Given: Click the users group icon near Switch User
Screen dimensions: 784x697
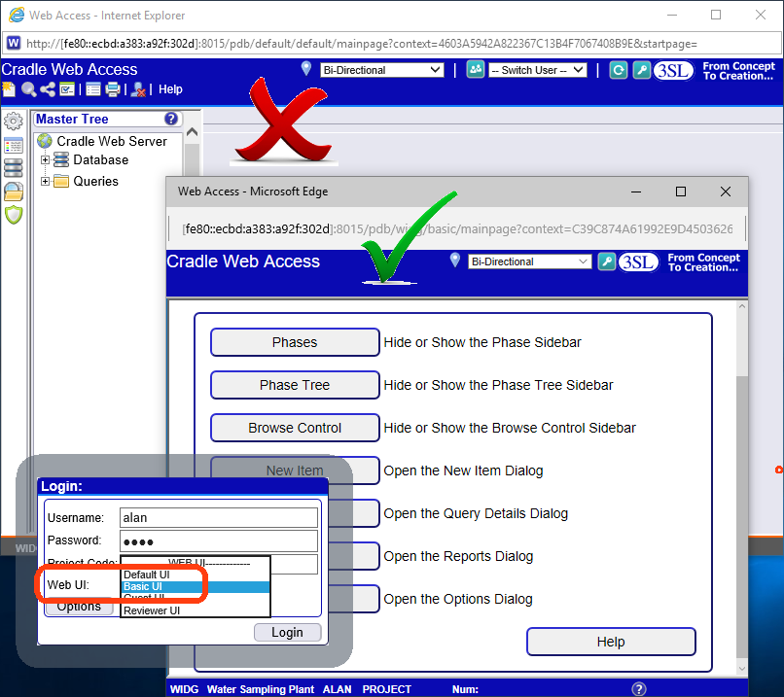Looking at the screenshot, I should (475, 69).
